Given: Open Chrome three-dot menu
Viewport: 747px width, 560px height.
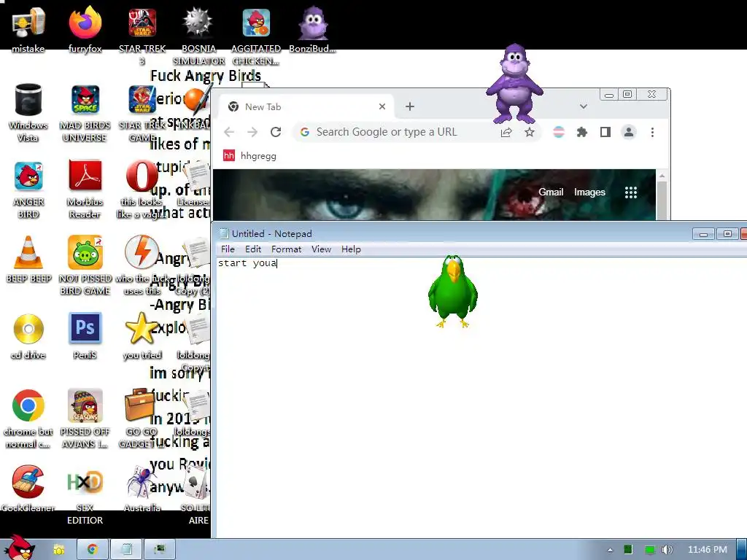Looking at the screenshot, I should [652, 132].
